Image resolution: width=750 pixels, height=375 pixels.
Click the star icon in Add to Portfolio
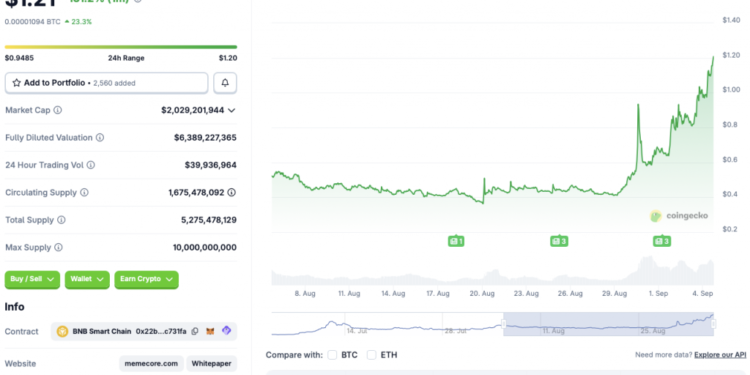pyautogui.click(x=16, y=83)
